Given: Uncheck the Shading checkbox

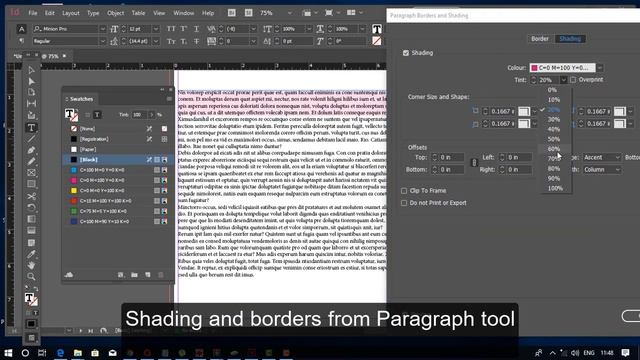Looking at the screenshot, I should [406, 53].
